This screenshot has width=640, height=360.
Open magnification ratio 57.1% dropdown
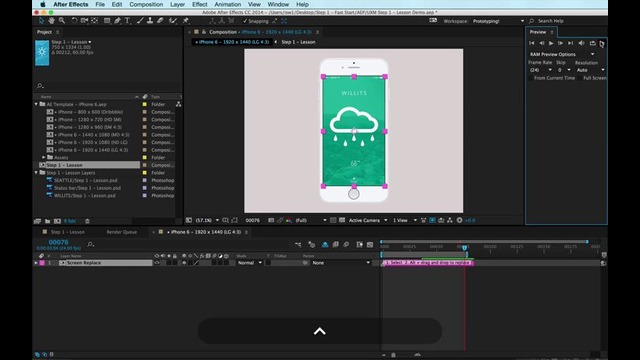207,220
